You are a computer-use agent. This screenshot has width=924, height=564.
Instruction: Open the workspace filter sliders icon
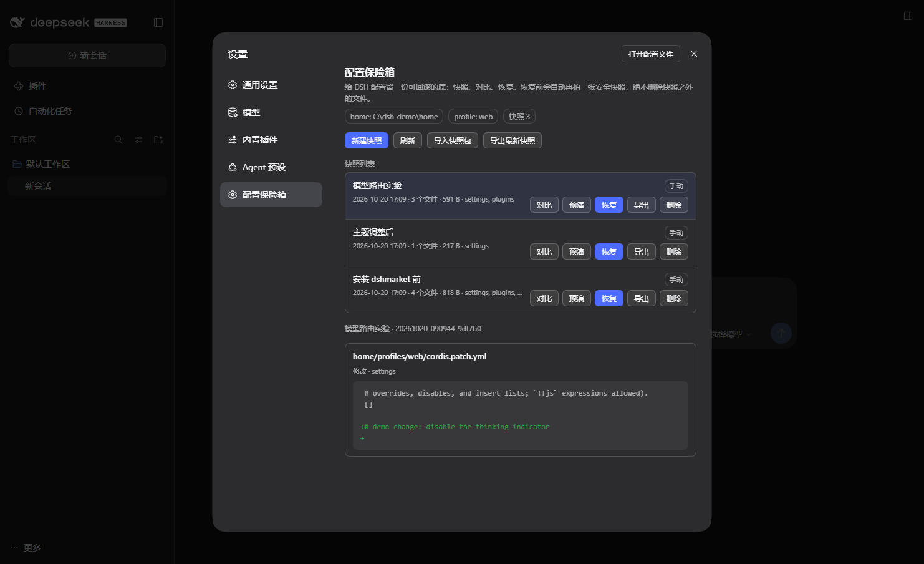click(138, 140)
